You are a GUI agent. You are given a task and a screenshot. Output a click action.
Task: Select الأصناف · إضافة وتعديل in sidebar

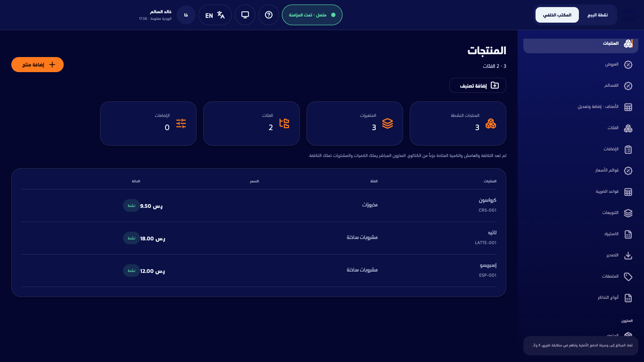pos(581,107)
